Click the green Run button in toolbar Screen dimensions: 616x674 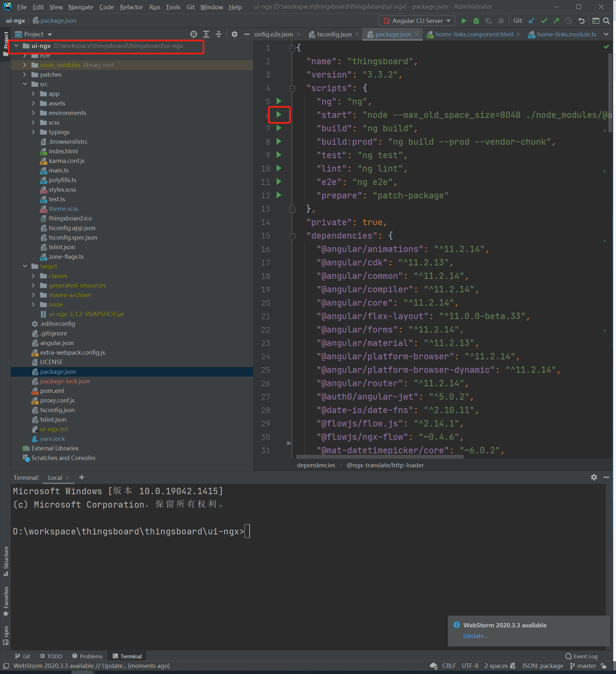point(464,21)
